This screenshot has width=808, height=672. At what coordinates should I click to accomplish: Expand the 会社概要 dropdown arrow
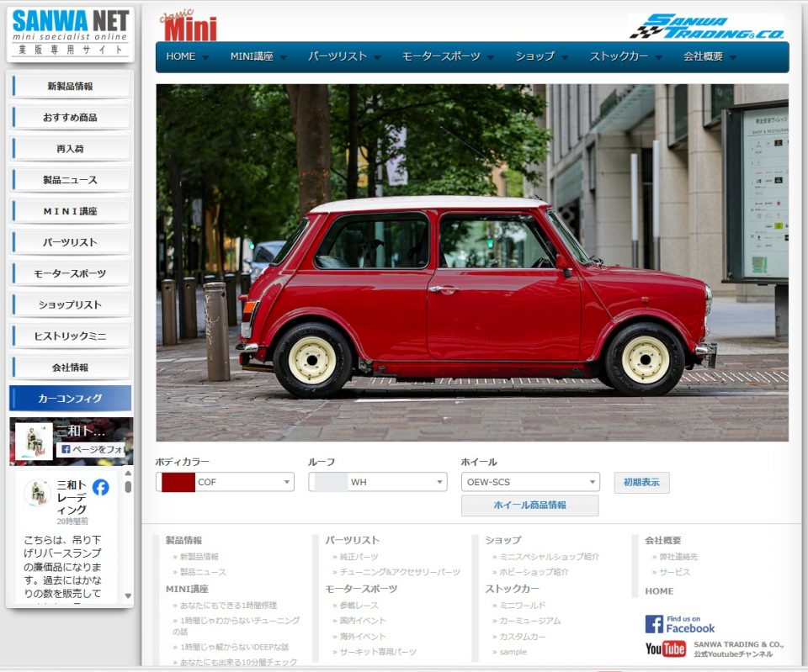[732, 58]
